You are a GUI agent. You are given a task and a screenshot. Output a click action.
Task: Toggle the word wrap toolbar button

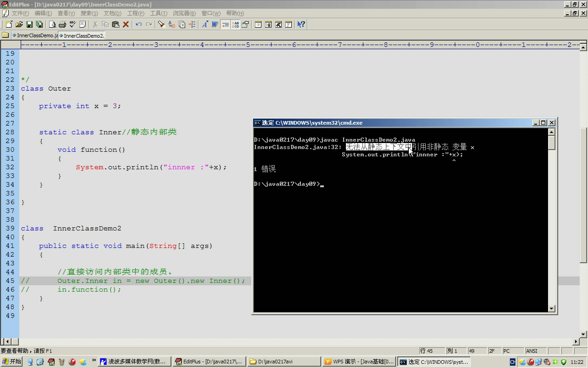pyautogui.click(x=225, y=24)
